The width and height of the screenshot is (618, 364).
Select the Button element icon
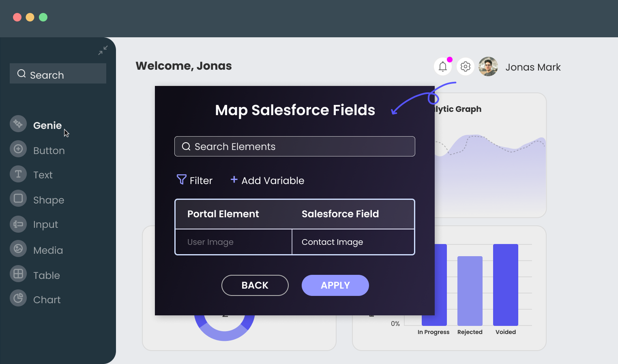(x=18, y=149)
